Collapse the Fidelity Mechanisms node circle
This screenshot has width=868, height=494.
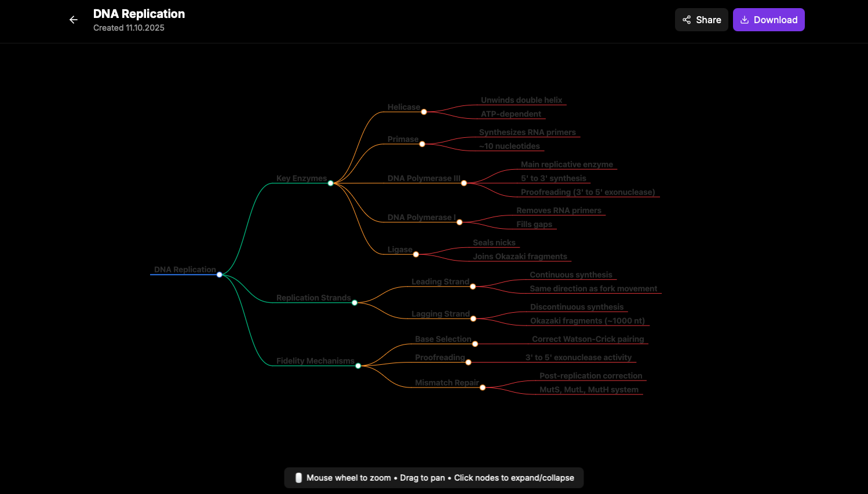pyautogui.click(x=358, y=365)
